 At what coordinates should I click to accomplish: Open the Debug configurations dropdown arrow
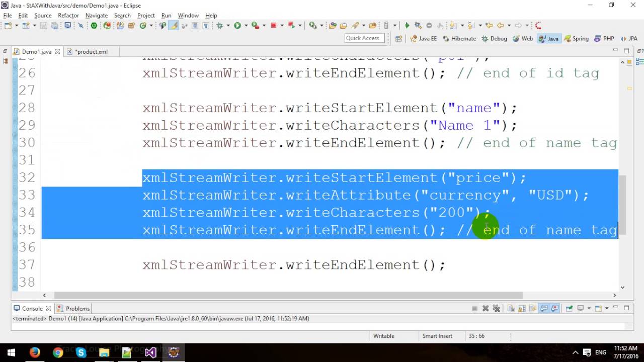click(228, 25)
